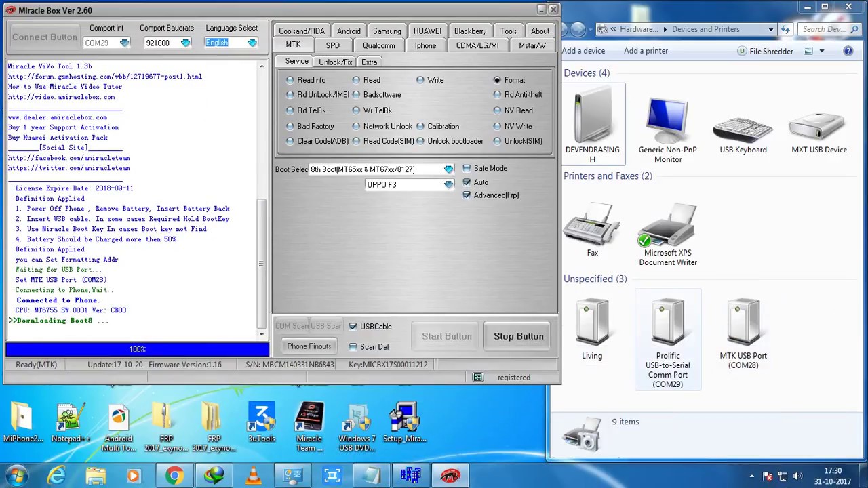Open Internet Explorer from the taskbar
Image resolution: width=868 pixels, height=488 pixels.
[56, 476]
